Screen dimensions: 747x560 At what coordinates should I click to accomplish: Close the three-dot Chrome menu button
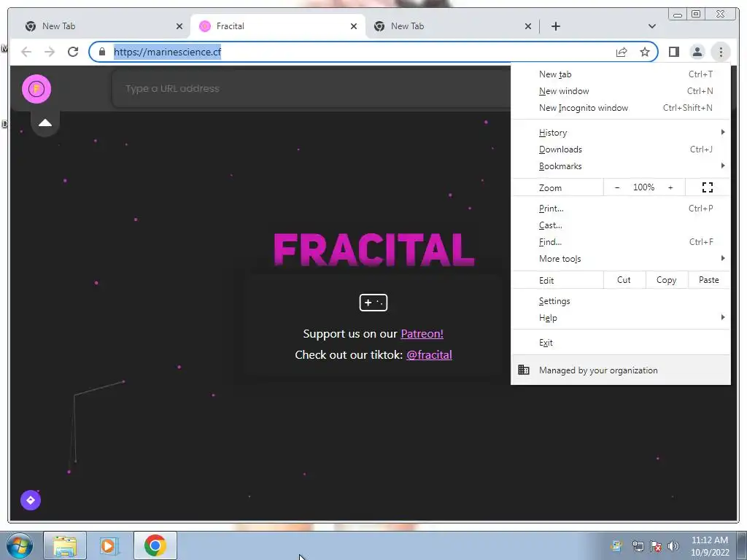tap(721, 52)
